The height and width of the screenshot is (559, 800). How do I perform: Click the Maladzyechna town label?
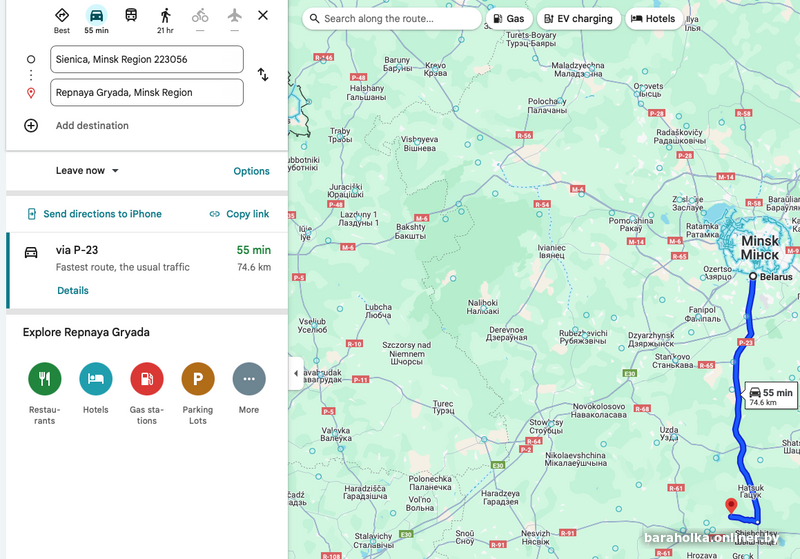(578, 69)
